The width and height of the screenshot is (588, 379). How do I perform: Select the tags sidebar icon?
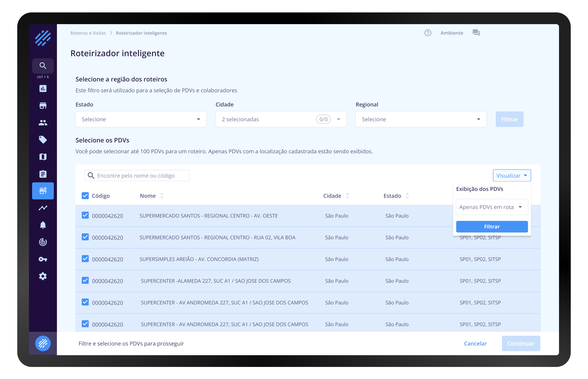pyautogui.click(x=43, y=139)
